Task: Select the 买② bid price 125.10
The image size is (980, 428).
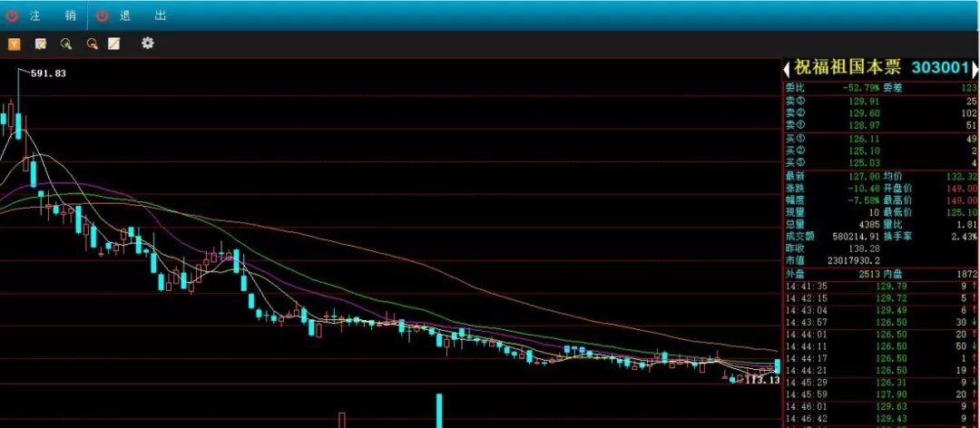Action: pos(867,151)
